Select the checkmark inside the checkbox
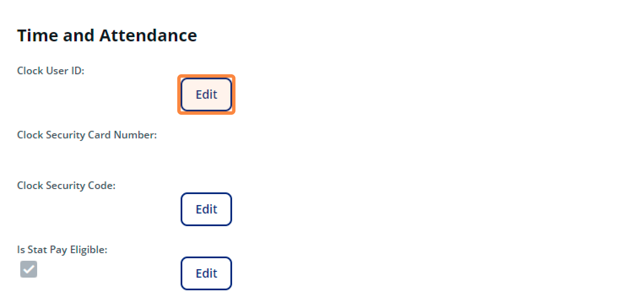 28,269
